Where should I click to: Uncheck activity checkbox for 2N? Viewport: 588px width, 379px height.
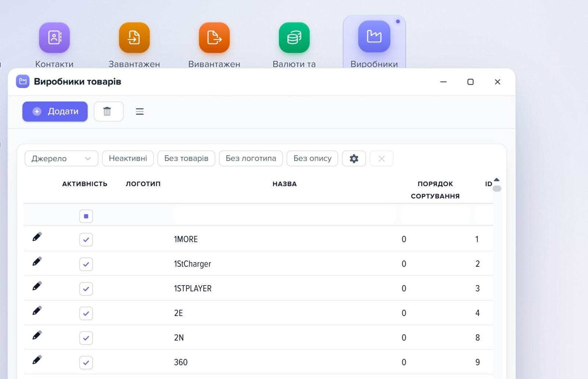tap(86, 338)
